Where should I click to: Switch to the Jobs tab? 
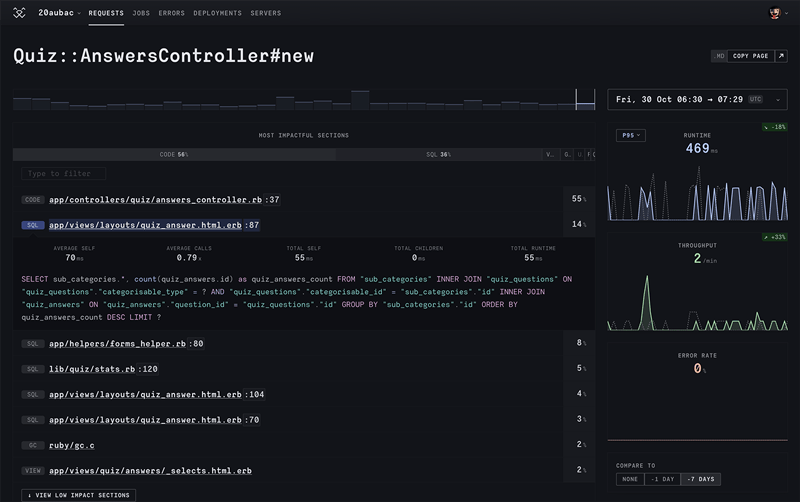coord(141,13)
